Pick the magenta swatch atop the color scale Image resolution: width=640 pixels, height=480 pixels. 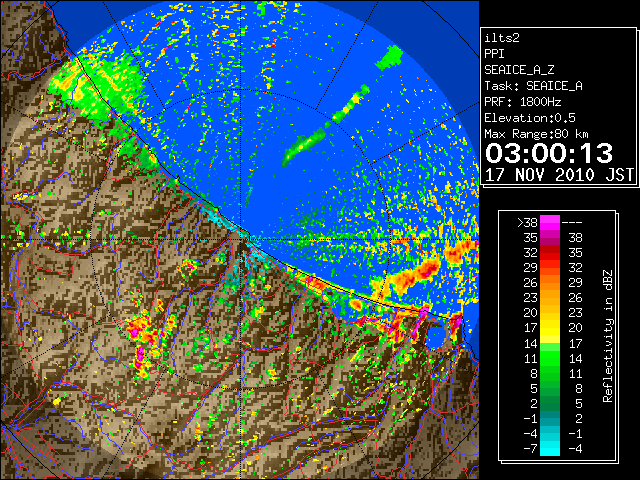pyautogui.click(x=550, y=223)
